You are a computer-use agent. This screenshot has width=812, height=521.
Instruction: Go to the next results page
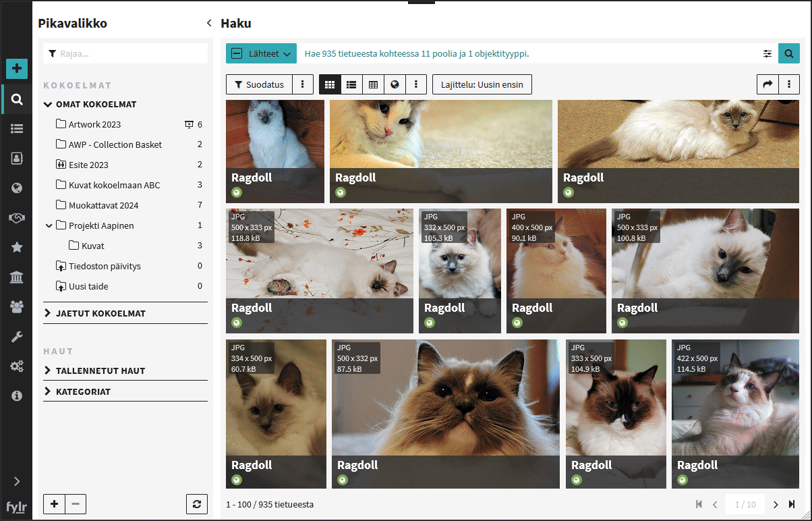[776, 505]
